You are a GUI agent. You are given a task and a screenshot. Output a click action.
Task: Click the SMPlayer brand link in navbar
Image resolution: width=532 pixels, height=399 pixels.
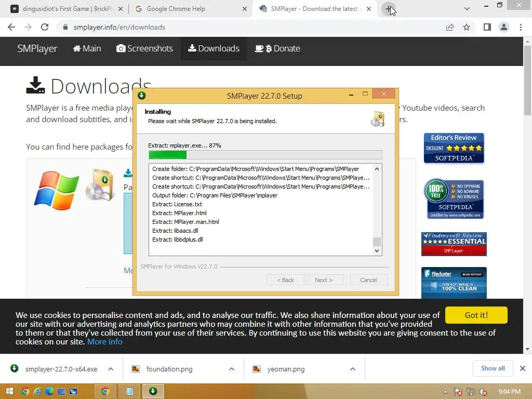click(37, 48)
